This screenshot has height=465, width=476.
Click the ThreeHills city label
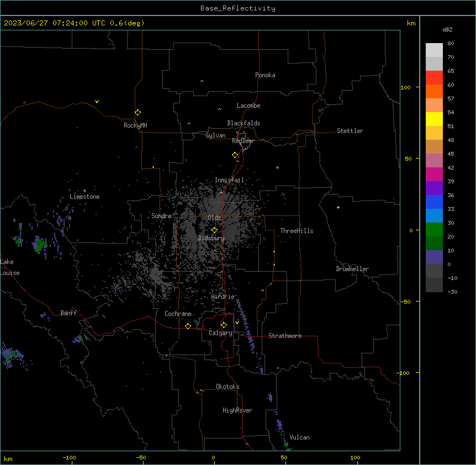[x=297, y=231]
